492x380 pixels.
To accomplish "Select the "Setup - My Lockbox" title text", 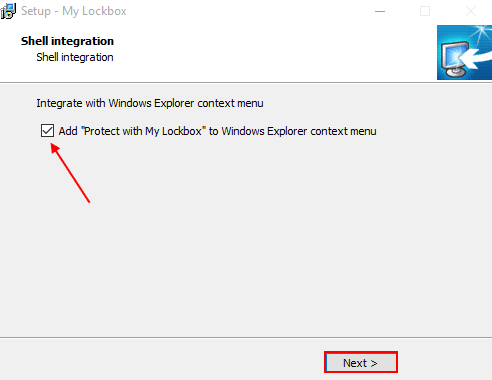I will (x=74, y=11).
